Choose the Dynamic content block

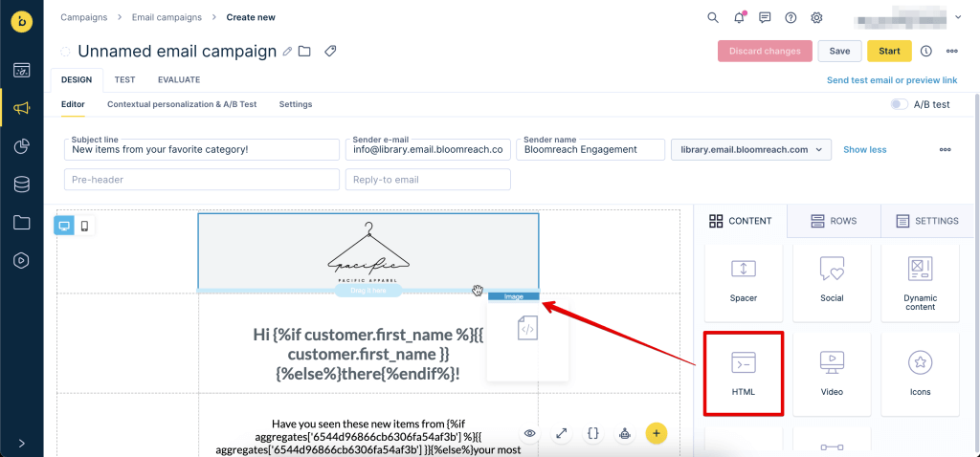(920, 280)
